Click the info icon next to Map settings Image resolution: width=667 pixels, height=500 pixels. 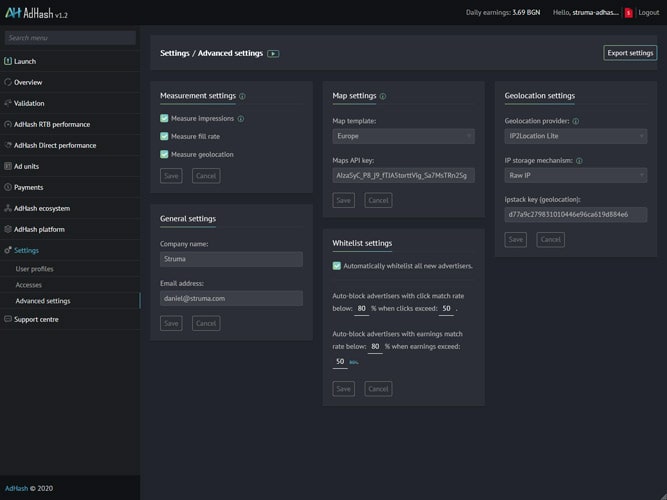click(383, 97)
